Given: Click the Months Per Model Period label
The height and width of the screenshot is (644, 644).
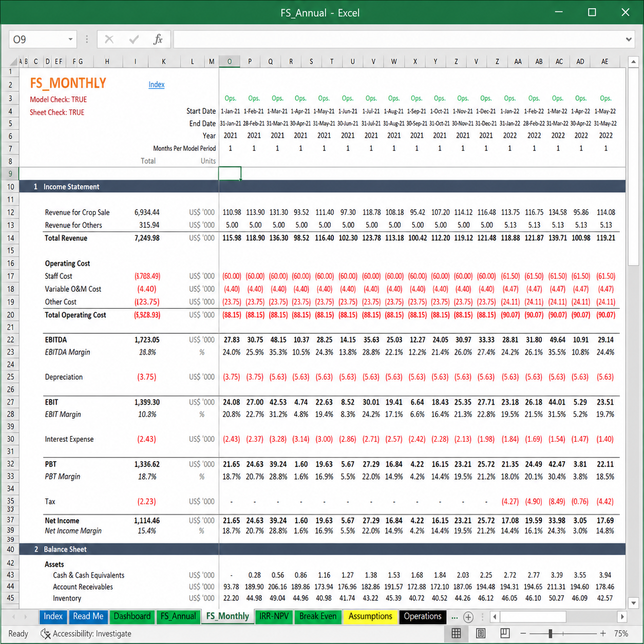Looking at the screenshot, I should tap(184, 148).
